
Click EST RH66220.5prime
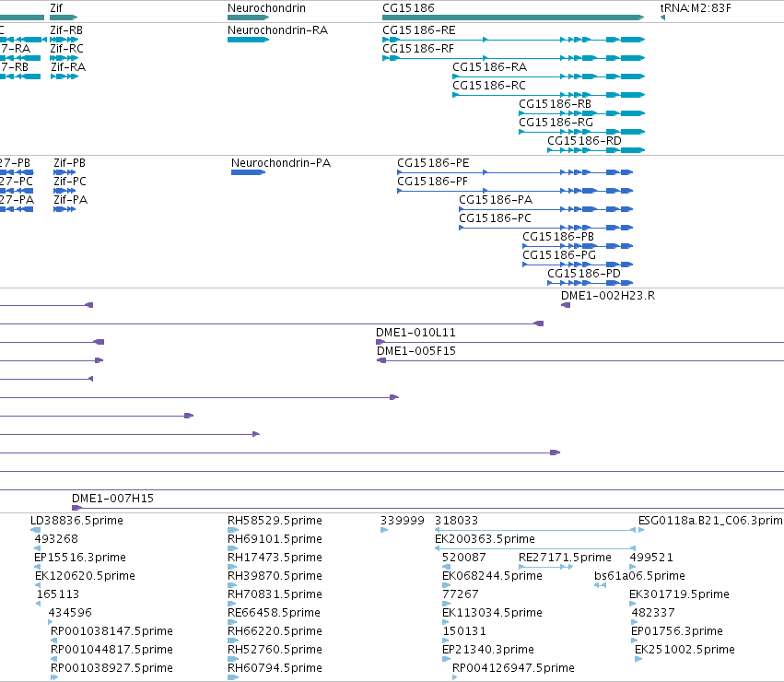275,631
